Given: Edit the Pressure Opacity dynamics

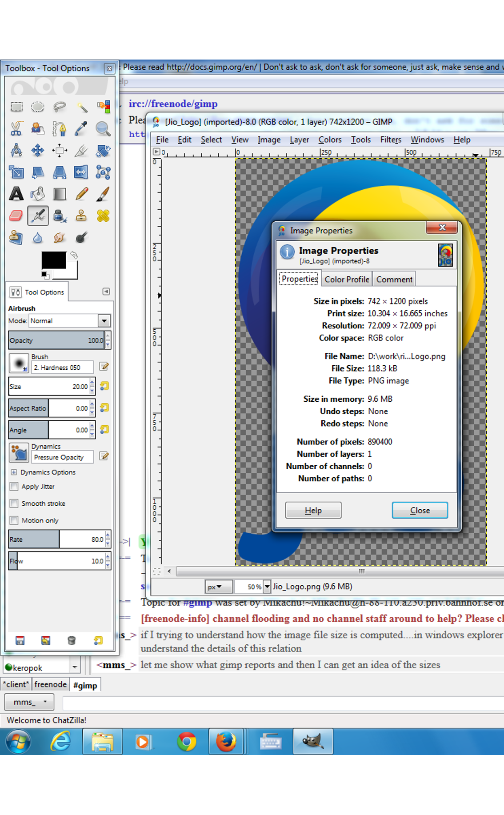Looking at the screenshot, I should (x=104, y=456).
